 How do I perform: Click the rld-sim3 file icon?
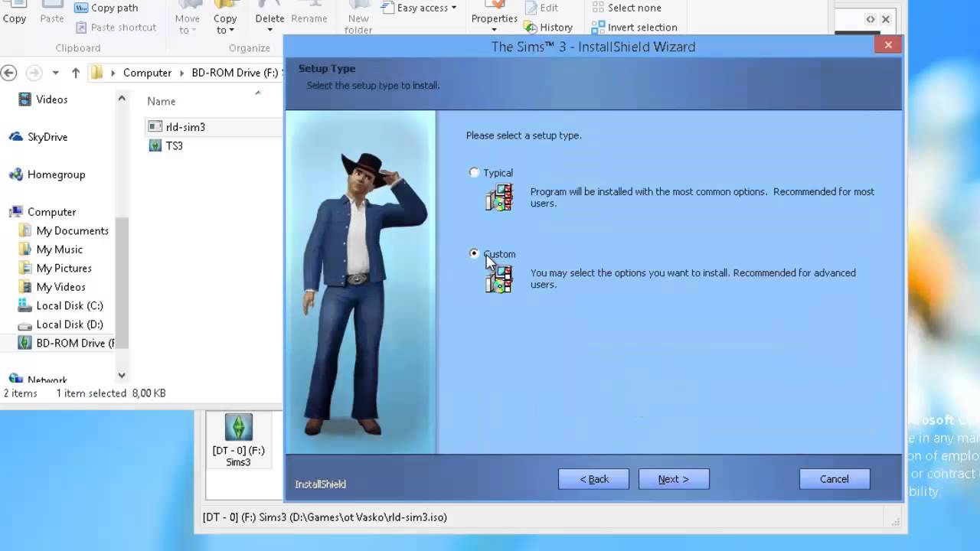155,127
